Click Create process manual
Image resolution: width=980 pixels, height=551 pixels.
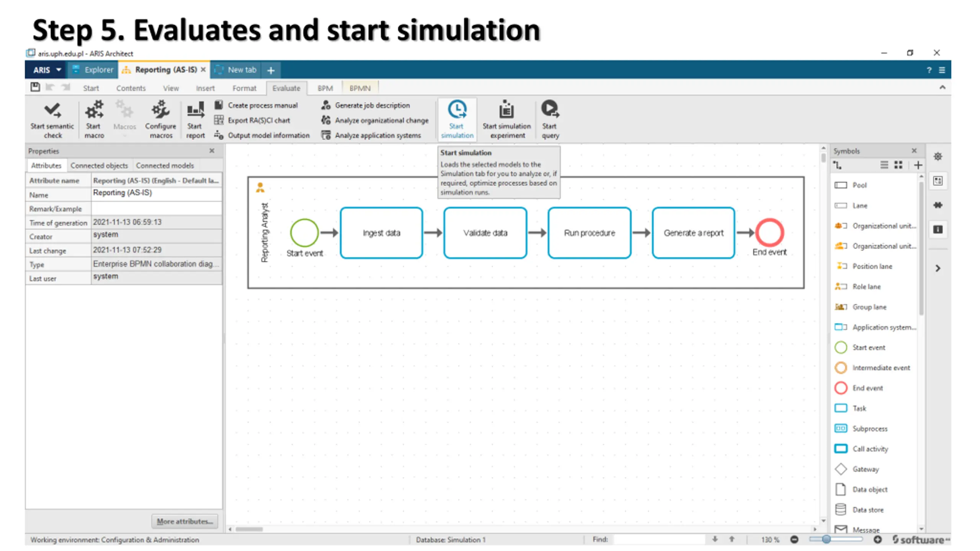(x=262, y=105)
